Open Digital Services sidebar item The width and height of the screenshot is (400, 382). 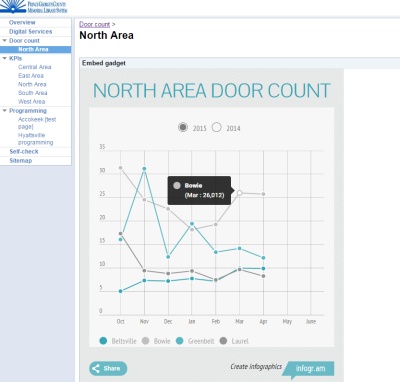tap(31, 31)
